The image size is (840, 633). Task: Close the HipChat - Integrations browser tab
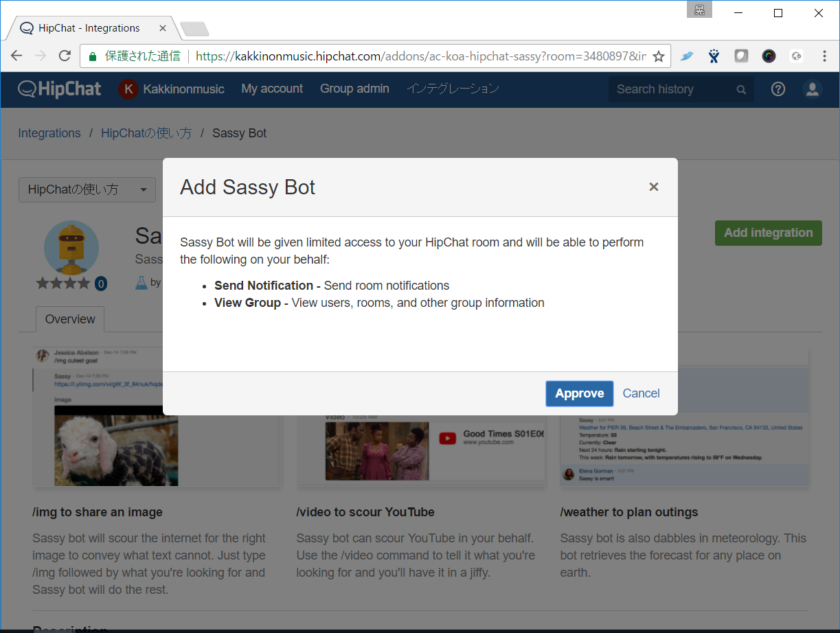(x=163, y=28)
